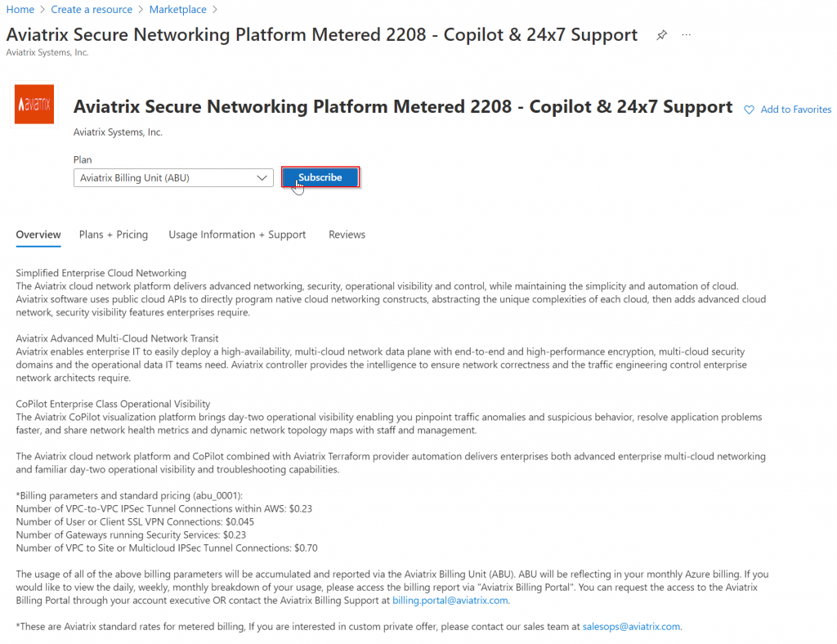Click chevron after Marketplace breadcrumb
Screen dimensions: 837x644
pyautogui.click(x=215, y=10)
